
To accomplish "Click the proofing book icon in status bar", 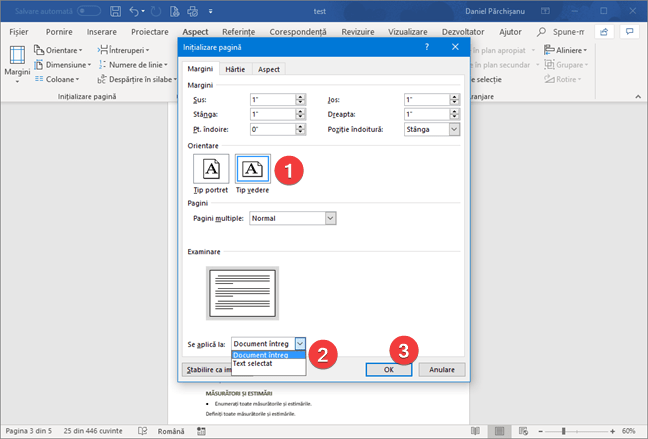I will (x=143, y=431).
